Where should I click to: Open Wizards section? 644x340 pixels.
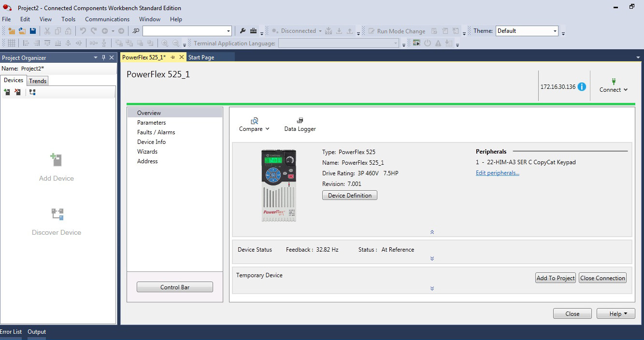pyautogui.click(x=175, y=151)
